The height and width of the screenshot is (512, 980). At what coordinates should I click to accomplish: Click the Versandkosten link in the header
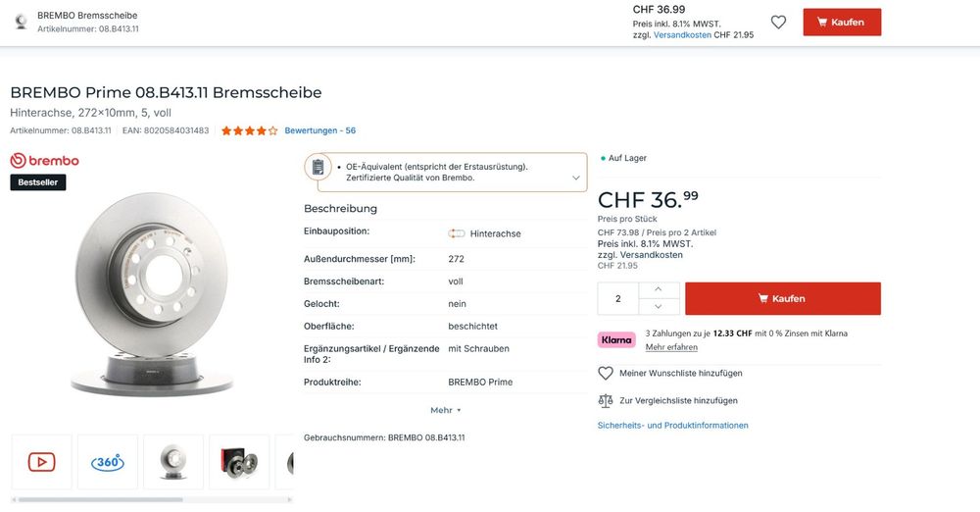pyautogui.click(x=682, y=35)
